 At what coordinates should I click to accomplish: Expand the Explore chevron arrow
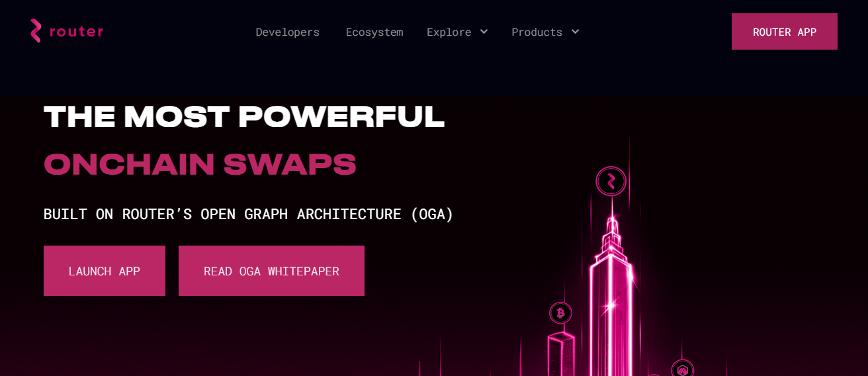pyautogui.click(x=484, y=32)
